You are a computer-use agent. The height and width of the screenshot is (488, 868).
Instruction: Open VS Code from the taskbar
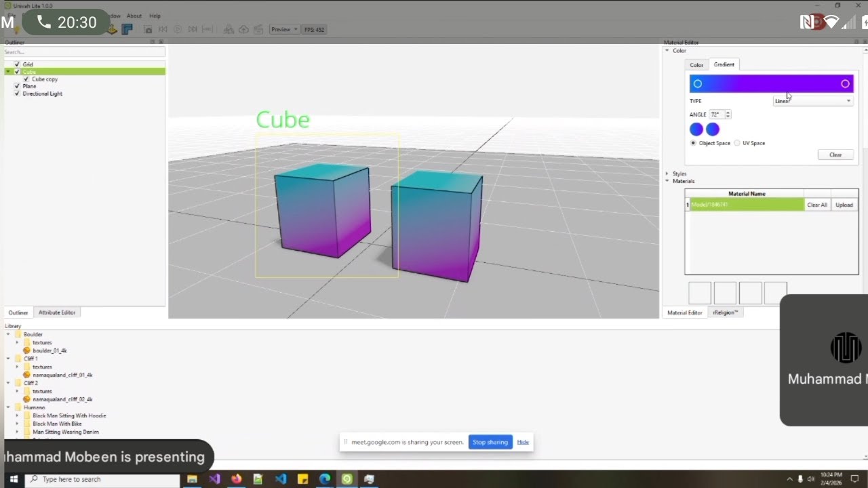tap(281, 479)
